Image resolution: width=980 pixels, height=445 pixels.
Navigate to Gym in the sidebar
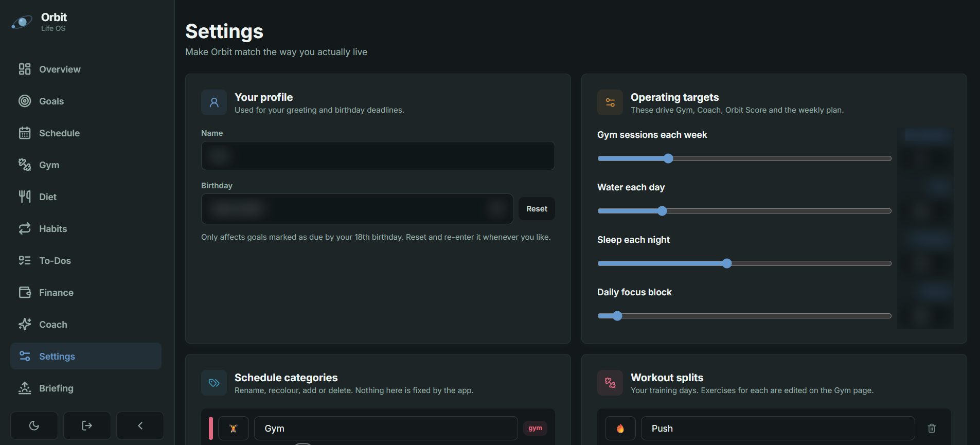[x=86, y=165]
